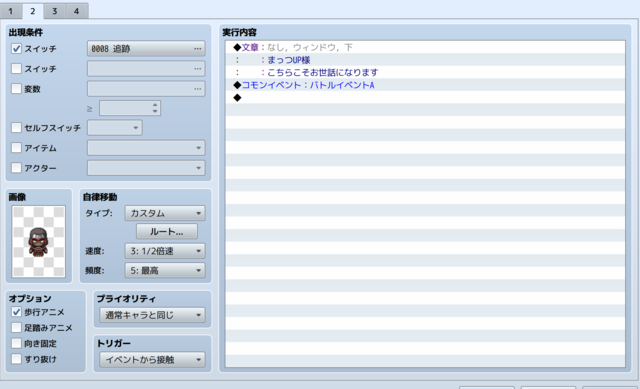640x389 pixels.
Task: Click the second スイッチ field ellipsis button
Action: 198,69
